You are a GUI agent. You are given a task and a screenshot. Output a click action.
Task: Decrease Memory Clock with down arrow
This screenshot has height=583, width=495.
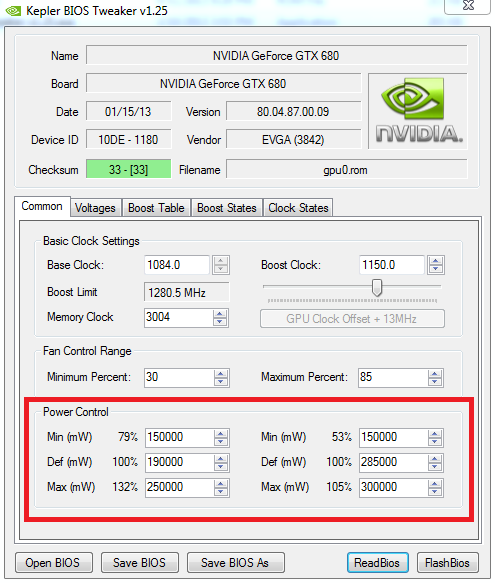click(x=220, y=322)
